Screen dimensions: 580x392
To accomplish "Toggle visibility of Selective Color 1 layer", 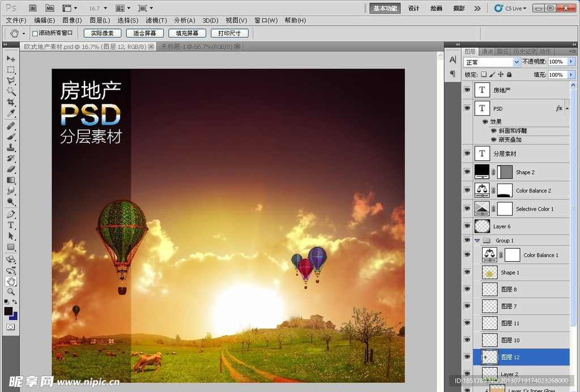I will coord(467,209).
